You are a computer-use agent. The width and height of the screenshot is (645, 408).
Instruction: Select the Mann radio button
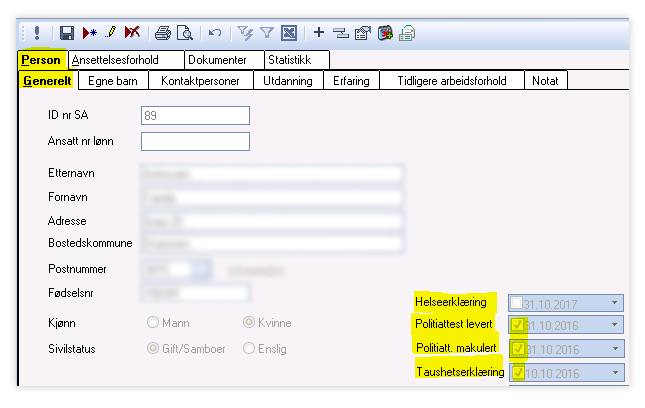[x=153, y=322]
